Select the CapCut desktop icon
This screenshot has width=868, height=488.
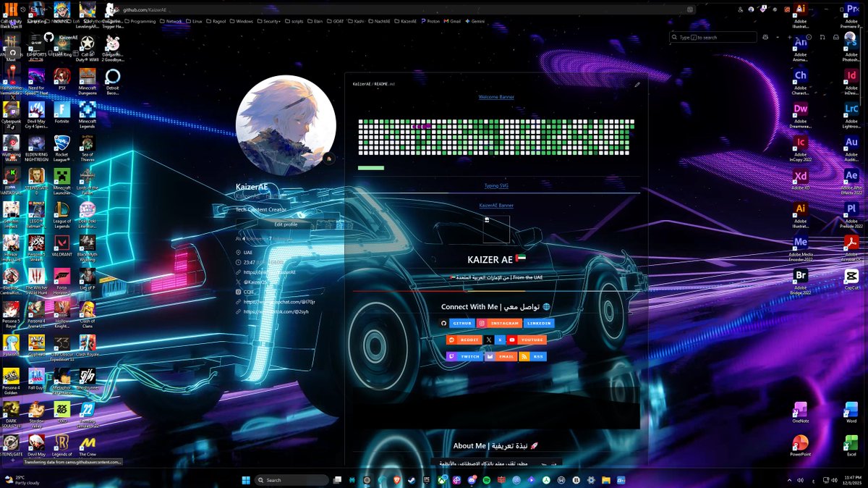[851, 280]
